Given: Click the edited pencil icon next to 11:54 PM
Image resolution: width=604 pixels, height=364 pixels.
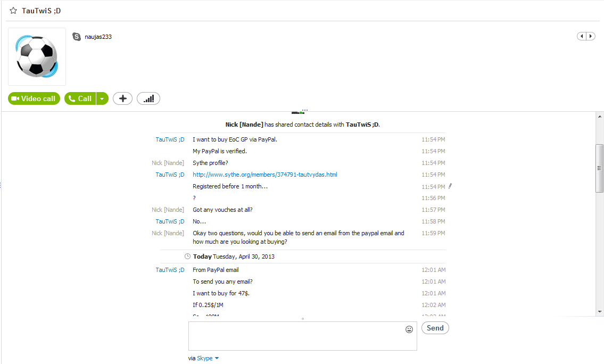Looking at the screenshot, I should pyautogui.click(x=450, y=186).
